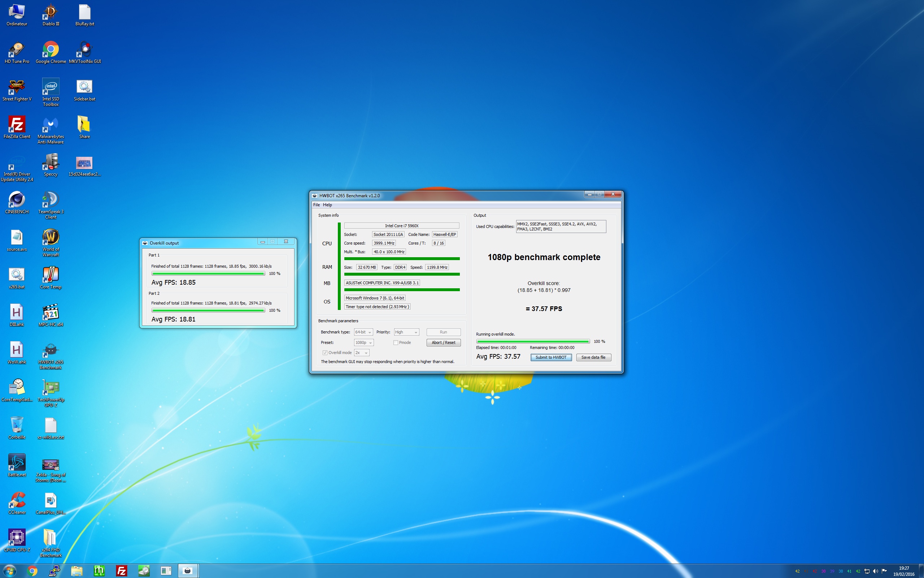Open the Ordinateur desktop icon
Screen dimensions: 924x578
tap(17, 15)
